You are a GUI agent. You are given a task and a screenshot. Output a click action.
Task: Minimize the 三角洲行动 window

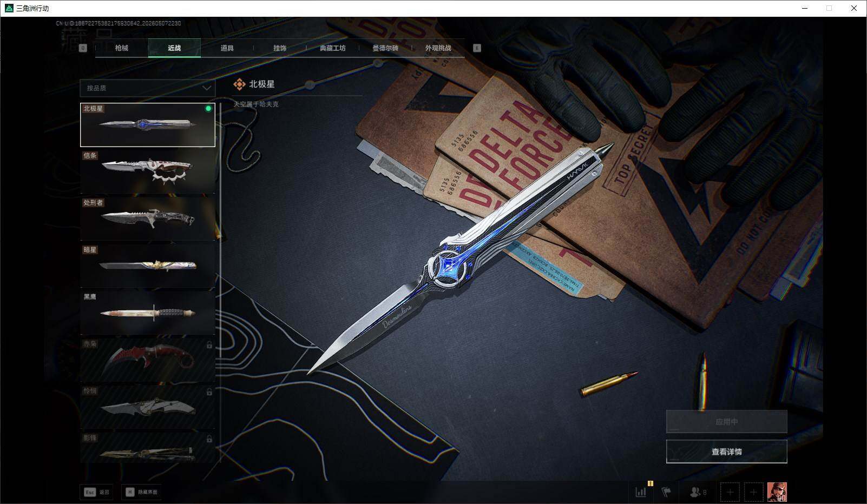pos(805,8)
